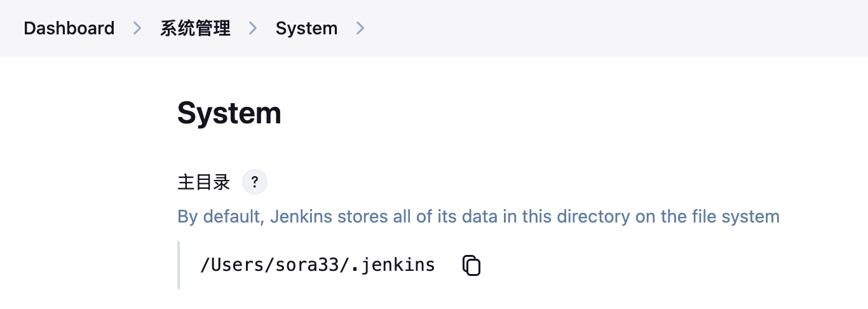Click the home directory description sentence
This screenshot has width=868, height=309.
(478, 217)
